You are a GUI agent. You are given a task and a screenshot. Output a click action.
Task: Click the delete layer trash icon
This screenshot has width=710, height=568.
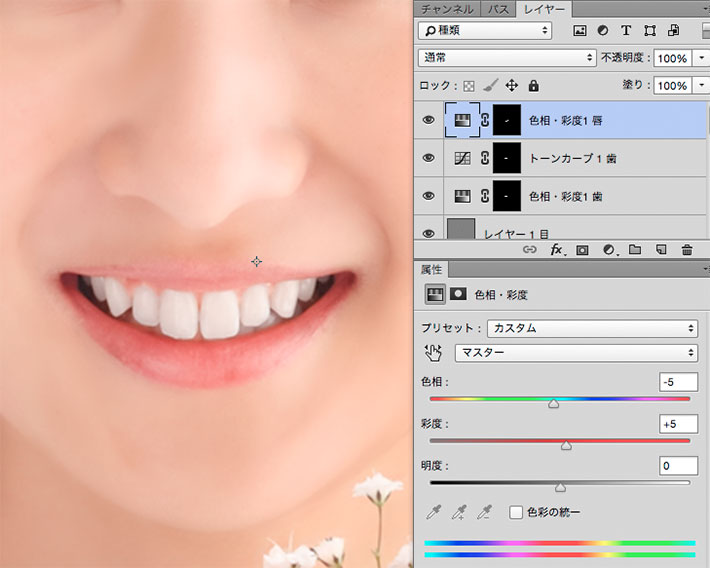(x=687, y=250)
